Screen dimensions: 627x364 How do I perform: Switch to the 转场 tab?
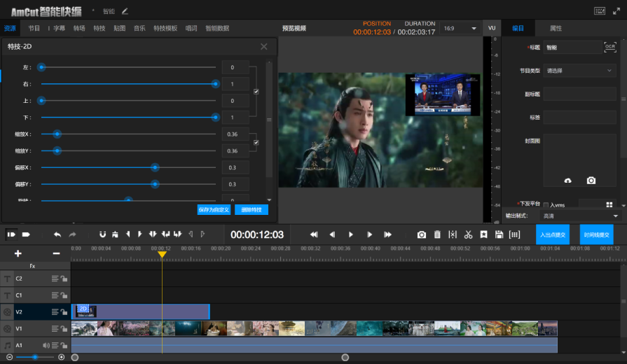[x=79, y=29]
